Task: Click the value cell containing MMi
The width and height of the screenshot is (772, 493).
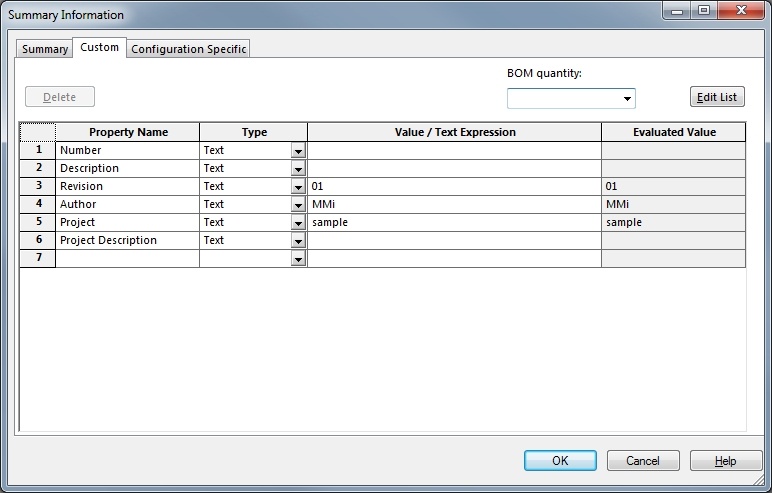Action: click(x=454, y=204)
